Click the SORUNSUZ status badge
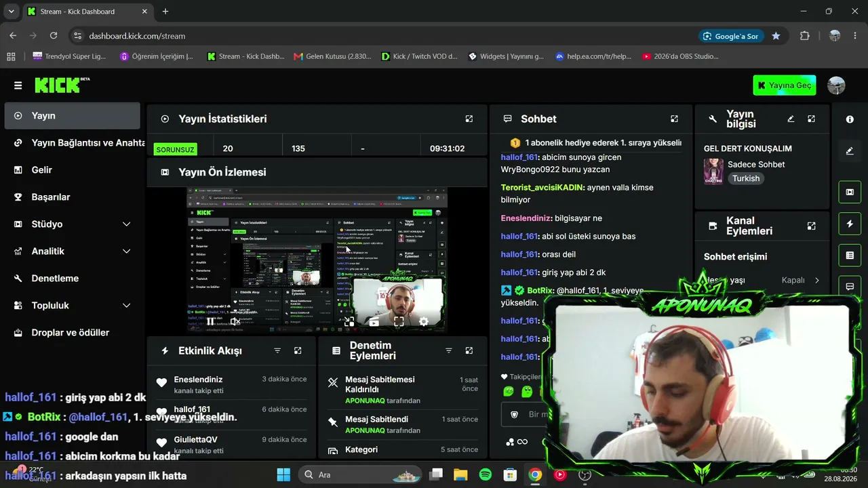Image resolution: width=868 pixels, height=488 pixels. tap(175, 149)
